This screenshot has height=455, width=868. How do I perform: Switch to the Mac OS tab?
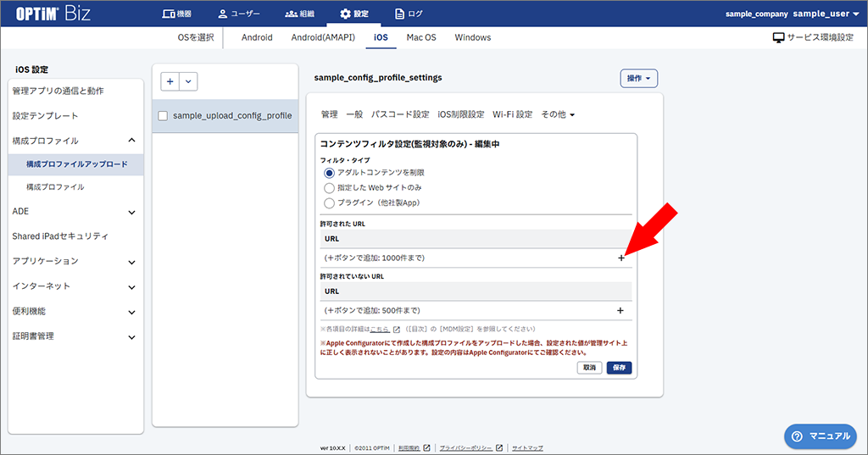coord(421,37)
